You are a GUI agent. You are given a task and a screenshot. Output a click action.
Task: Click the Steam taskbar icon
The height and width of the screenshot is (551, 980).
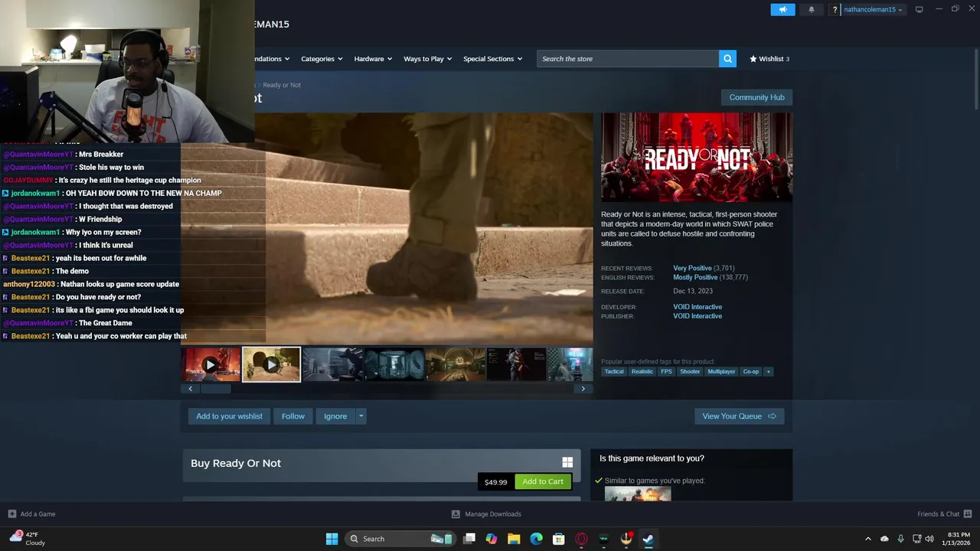pos(648,539)
